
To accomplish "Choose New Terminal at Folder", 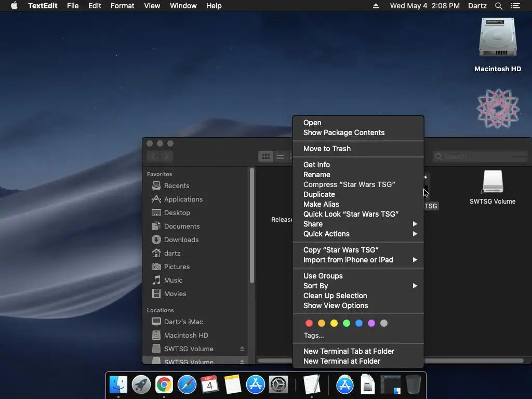I will pyautogui.click(x=358, y=362).
